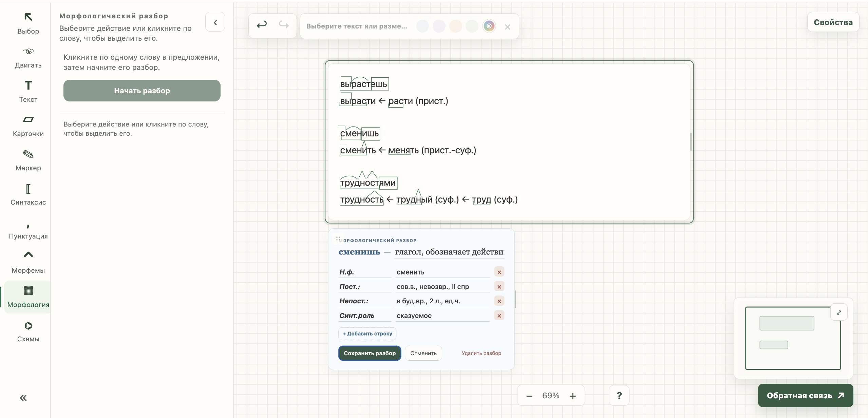
Task: Delete the Пост. row
Action: point(499,286)
